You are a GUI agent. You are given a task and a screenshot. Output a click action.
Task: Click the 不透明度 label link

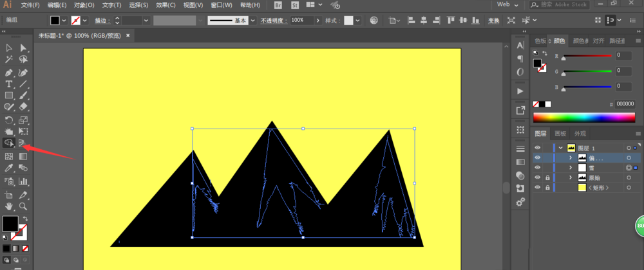tap(273, 21)
